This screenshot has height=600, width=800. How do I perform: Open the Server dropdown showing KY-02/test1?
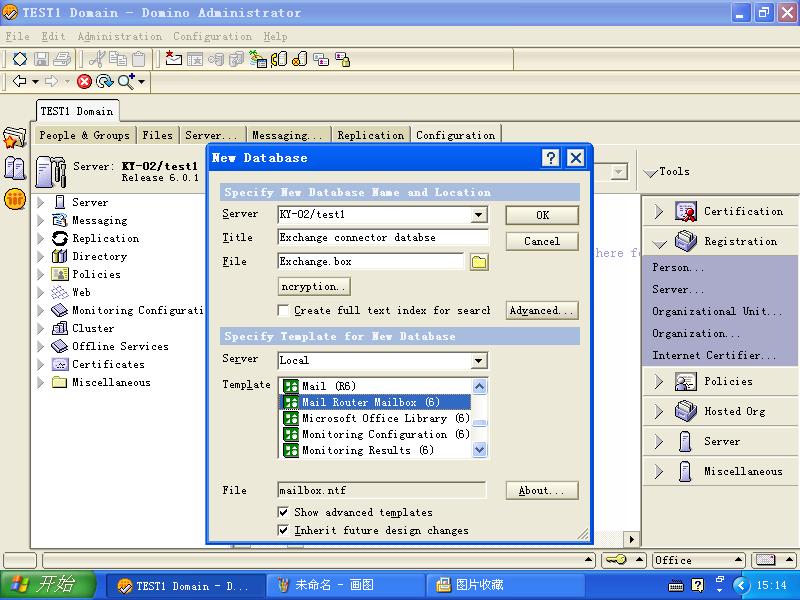coord(479,215)
